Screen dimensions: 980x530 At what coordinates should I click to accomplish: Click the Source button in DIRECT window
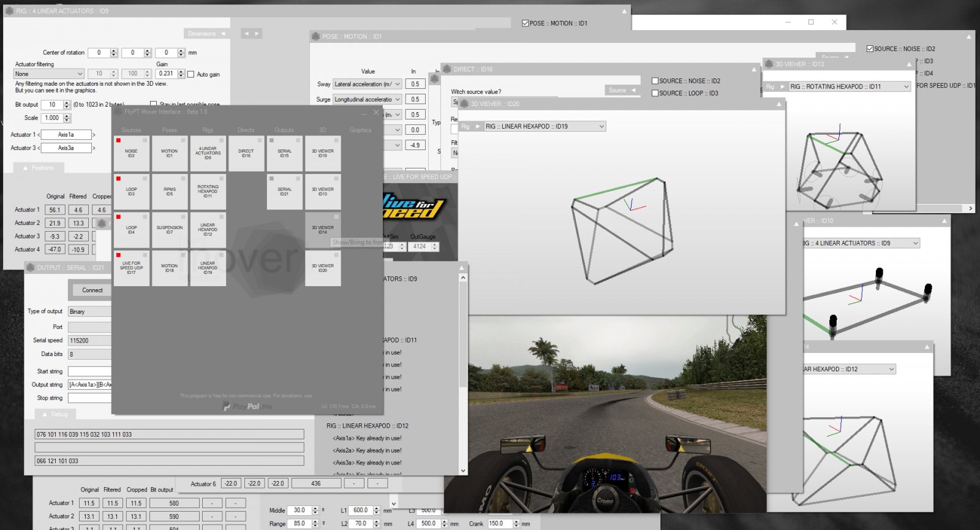tap(622, 90)
